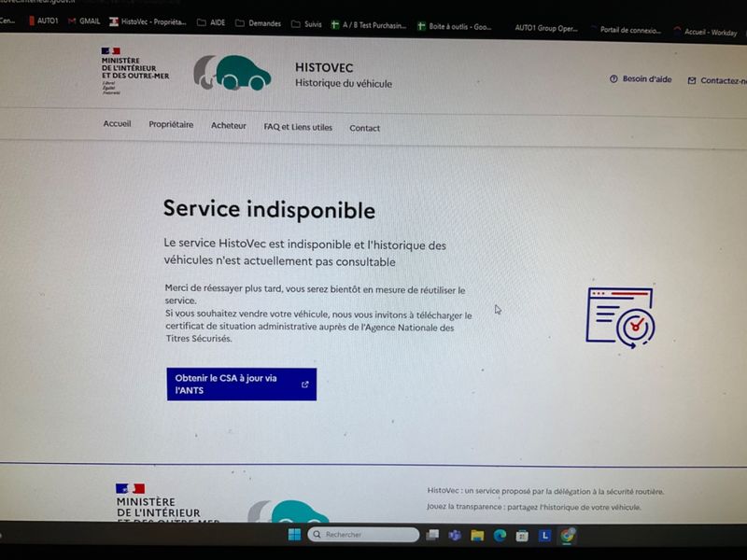747x560 pixels.
Task: Open the HistoVec - Propriéta... bookmark
Action: coord(148,21)
